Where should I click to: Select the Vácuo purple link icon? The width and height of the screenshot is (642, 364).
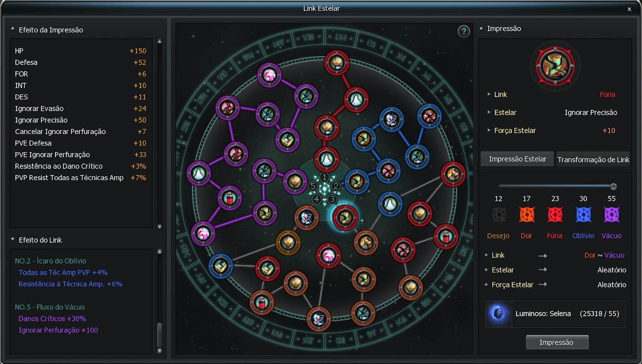tap(612, 215)
